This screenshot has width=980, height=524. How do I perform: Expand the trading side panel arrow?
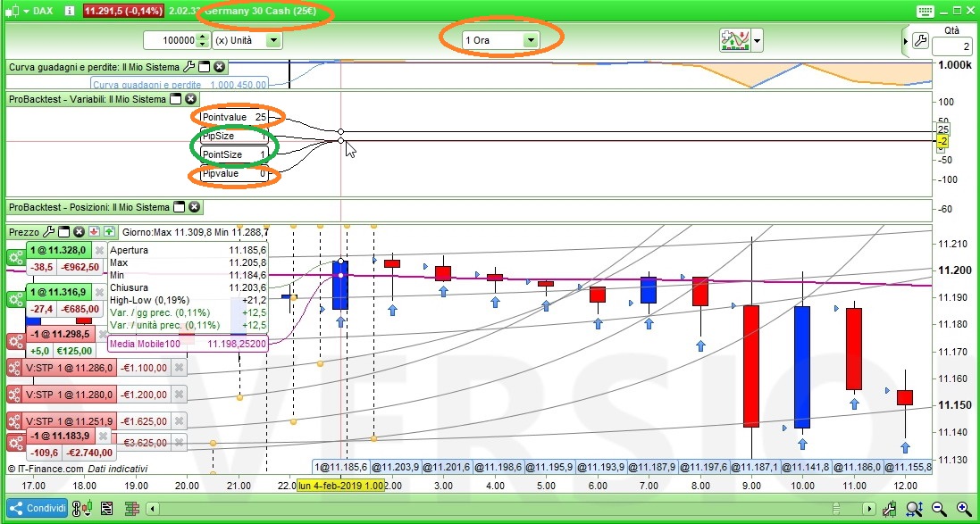(x=906, y=41)
